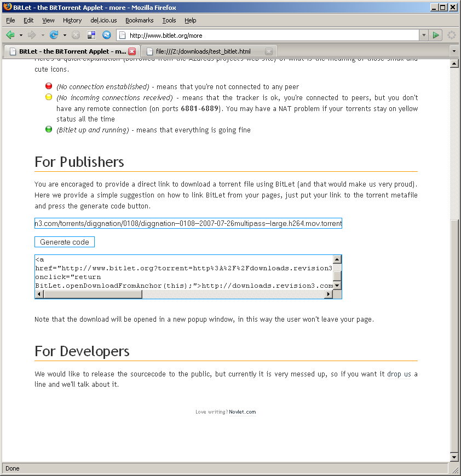Click the yellow No incoming connections icon
This screenshot has width=461, height=476.
pos(49,97)
